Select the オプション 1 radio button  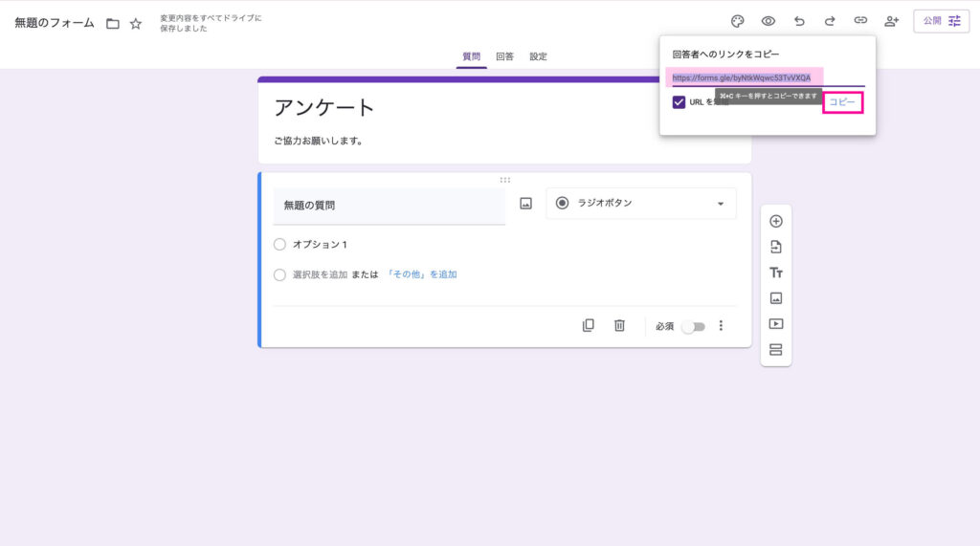pos(279,245)
